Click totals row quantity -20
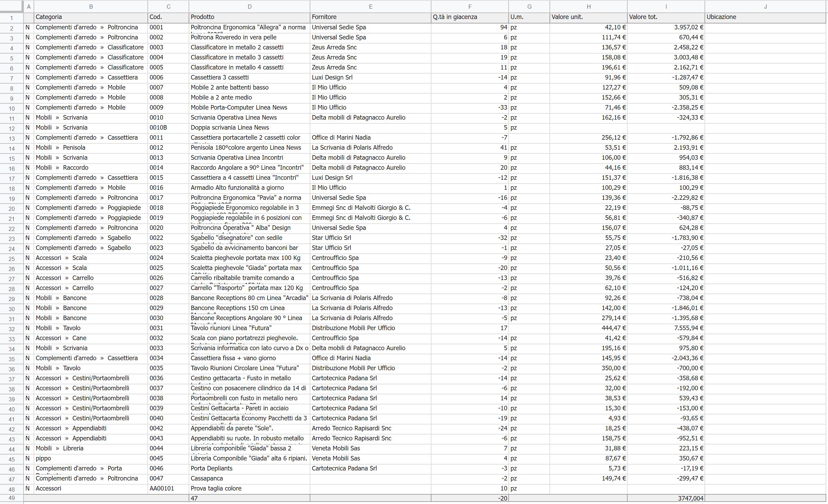 pos(470,498)
